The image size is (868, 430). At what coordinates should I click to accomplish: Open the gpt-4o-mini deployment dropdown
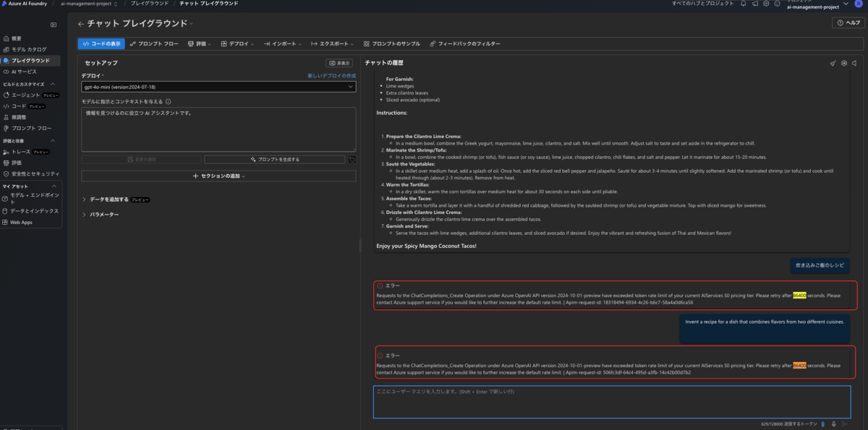(218, 86)
